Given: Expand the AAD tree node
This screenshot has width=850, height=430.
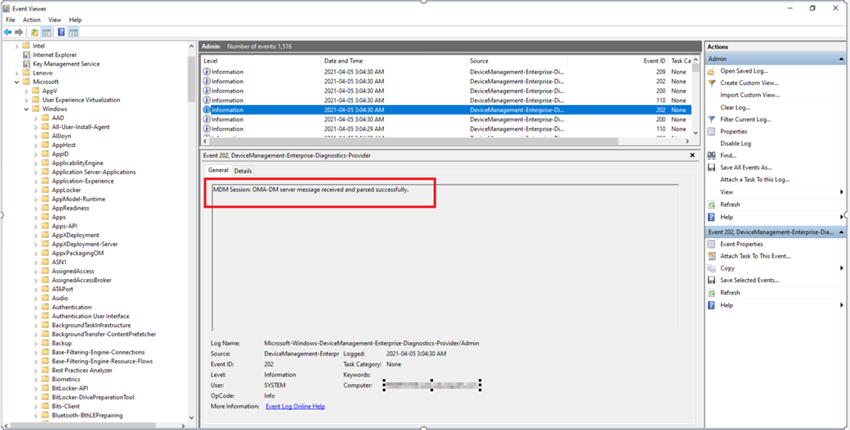Looking at the screenshot, I should 36,118.
